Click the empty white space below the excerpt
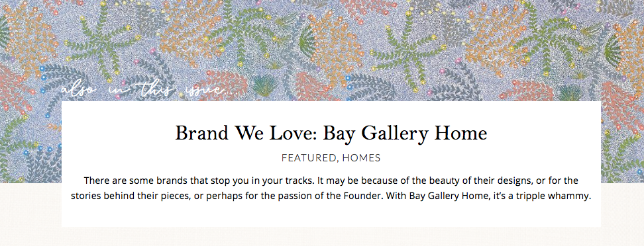 click(x=331, y=214)
